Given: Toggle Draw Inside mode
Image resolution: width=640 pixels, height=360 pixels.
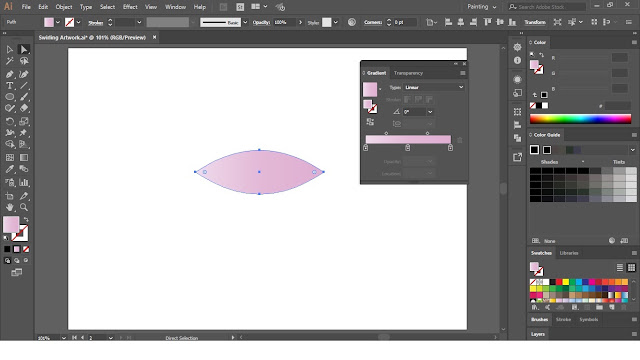Looking at the screenshot, I should (26, 260).
